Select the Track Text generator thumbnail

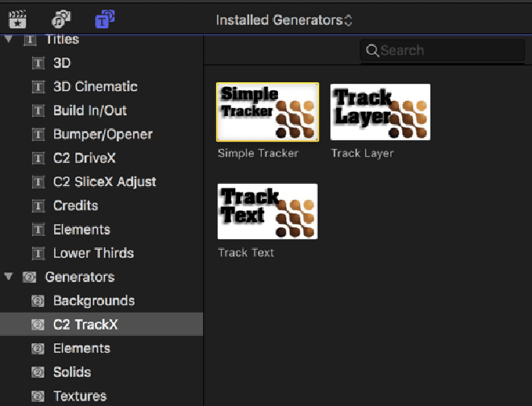pos(268,211)
